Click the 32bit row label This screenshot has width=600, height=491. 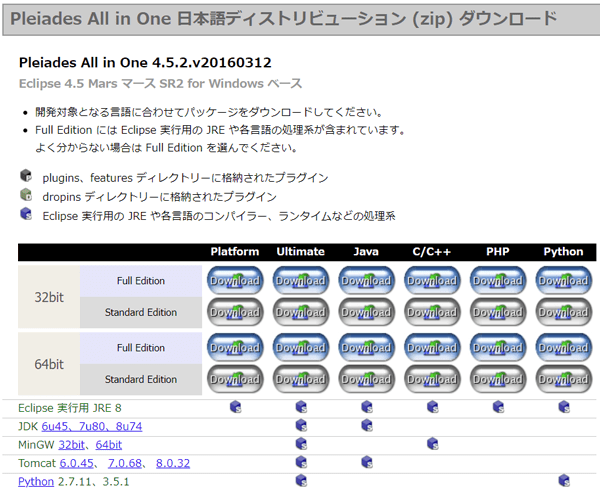[x=49, y=297]
